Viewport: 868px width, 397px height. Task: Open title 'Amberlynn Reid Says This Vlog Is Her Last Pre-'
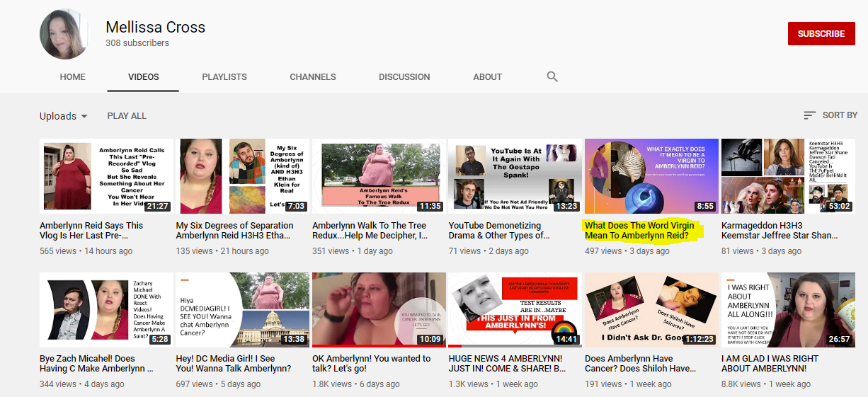tap(91, 231)
